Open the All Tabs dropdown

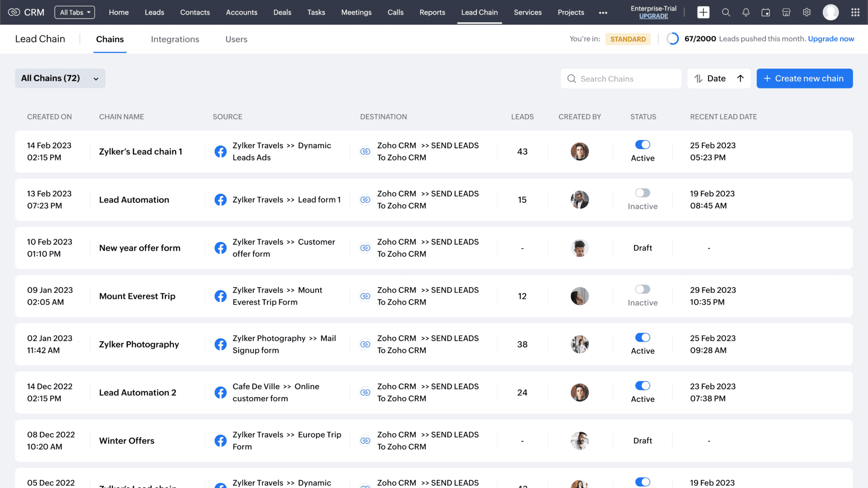[75, 12]
